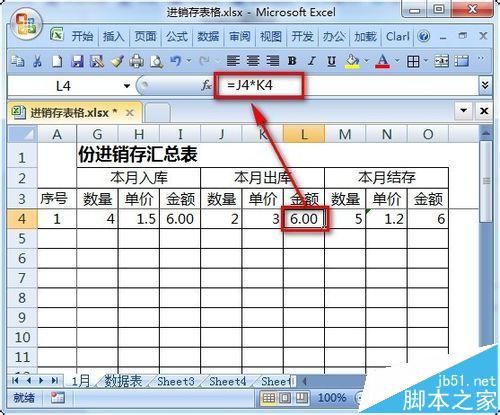Expand the formula bar

(x=485, y=86)
